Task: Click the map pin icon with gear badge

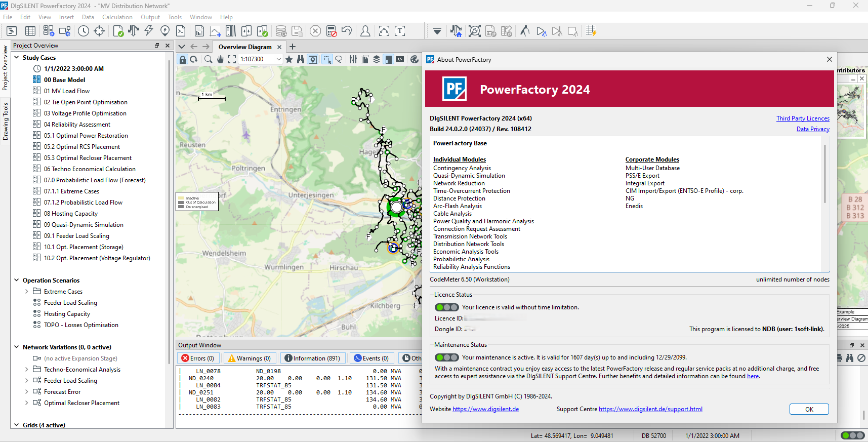Action: pyautogui.click(x=165, y=31)
